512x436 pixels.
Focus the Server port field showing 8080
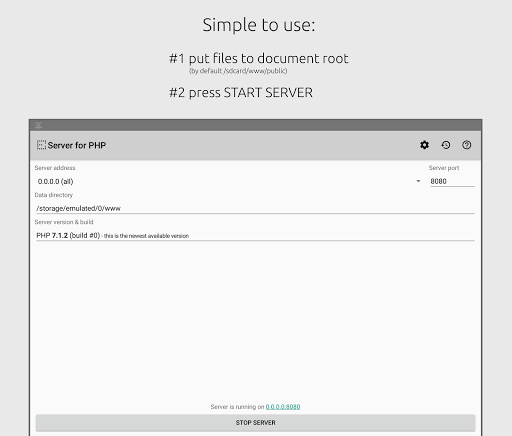click(x=452, y=181)
